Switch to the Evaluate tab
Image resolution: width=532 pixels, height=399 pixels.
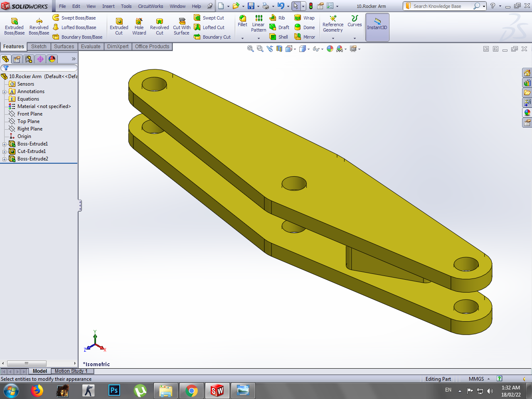91,47
